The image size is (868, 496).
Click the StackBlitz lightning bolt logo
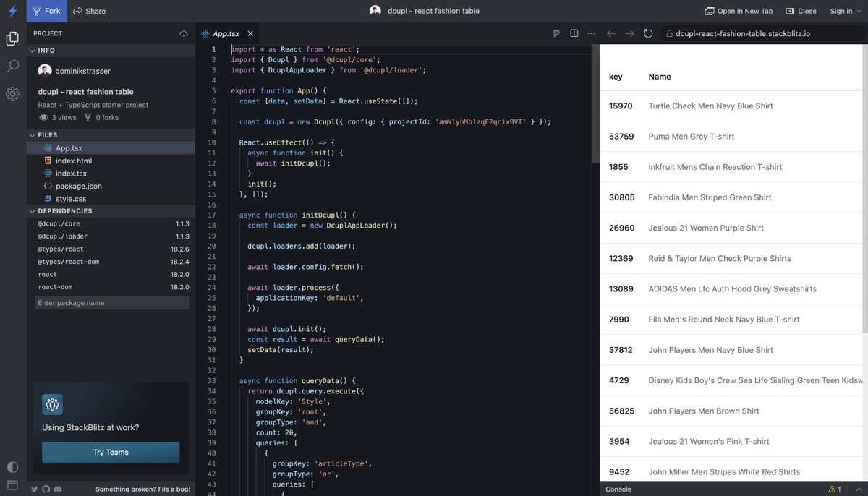[12, 11]
